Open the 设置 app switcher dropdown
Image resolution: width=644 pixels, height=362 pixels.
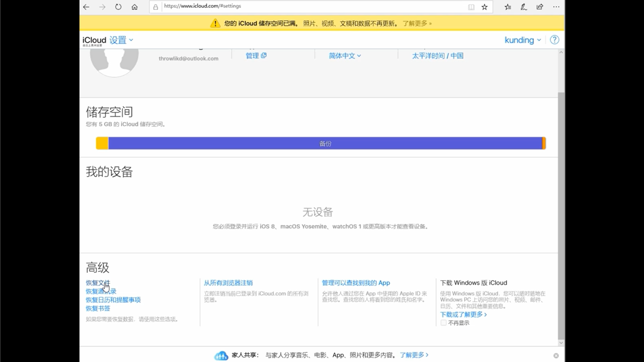(x=121, y=40)
